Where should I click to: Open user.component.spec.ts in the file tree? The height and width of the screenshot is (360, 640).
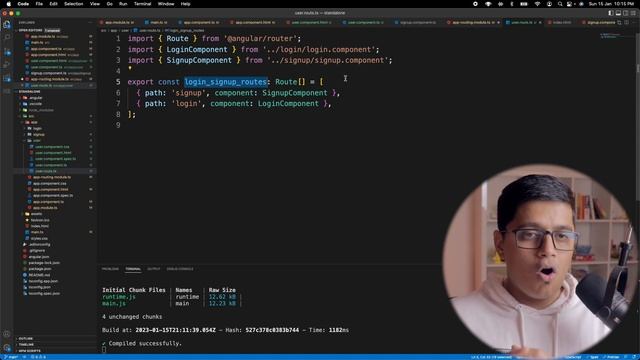pos(55,159)
